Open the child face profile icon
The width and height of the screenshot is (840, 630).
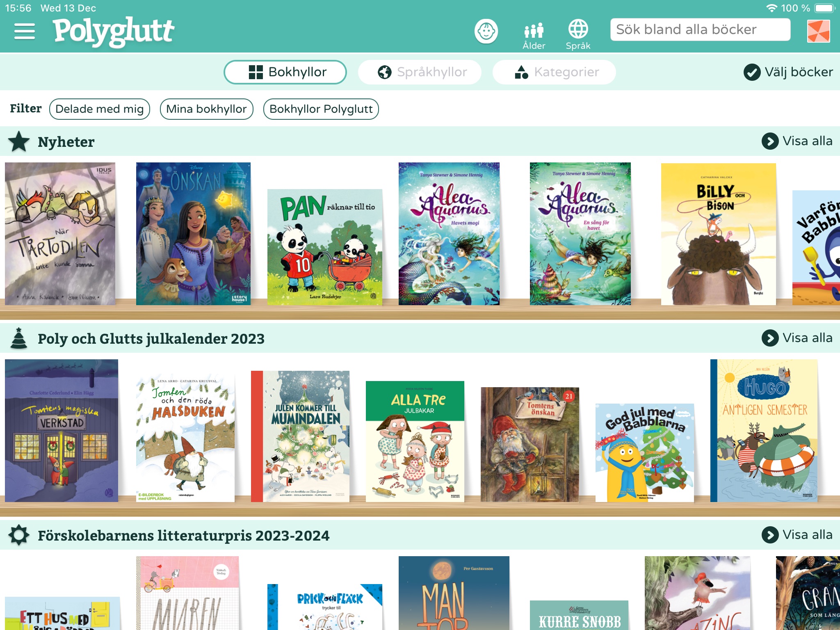(486, 31)
